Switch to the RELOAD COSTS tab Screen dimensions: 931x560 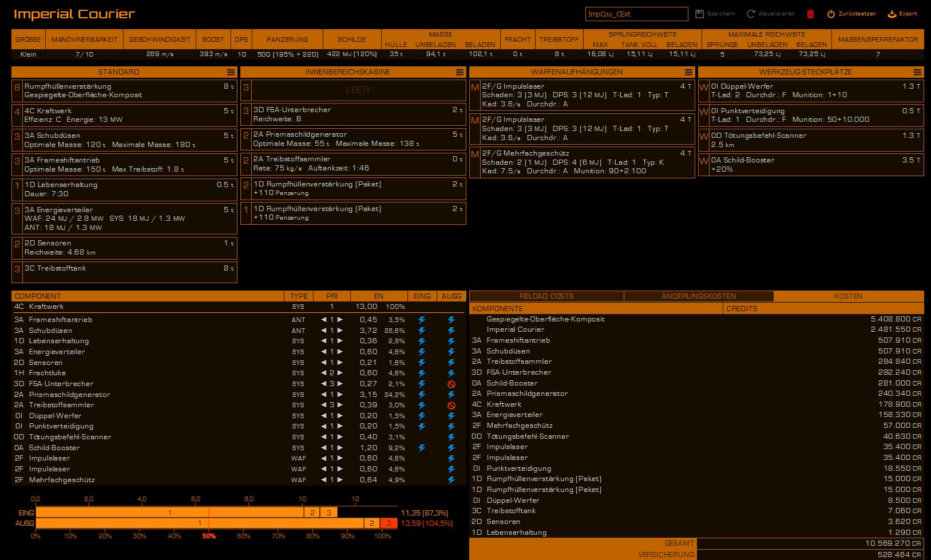point(546,296)
